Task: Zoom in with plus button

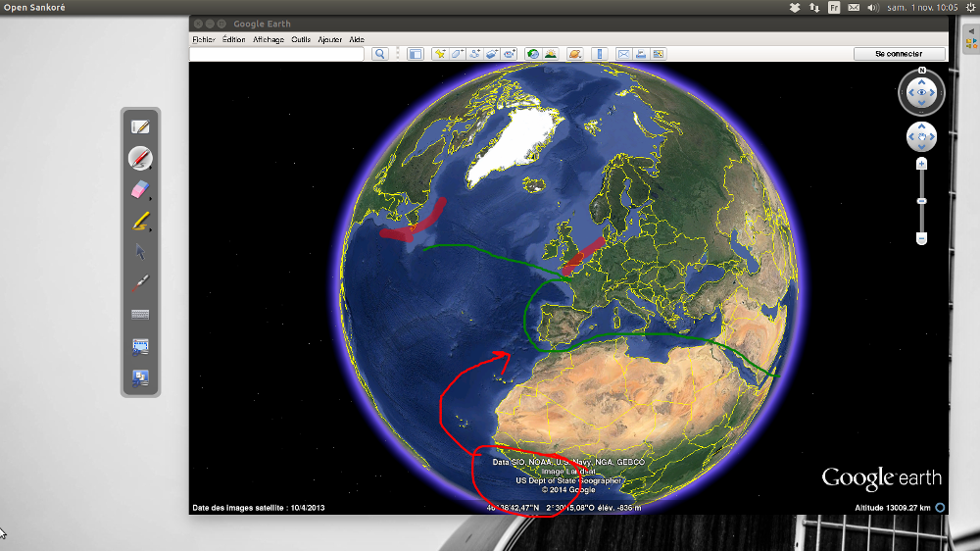Action: point(921,164)
